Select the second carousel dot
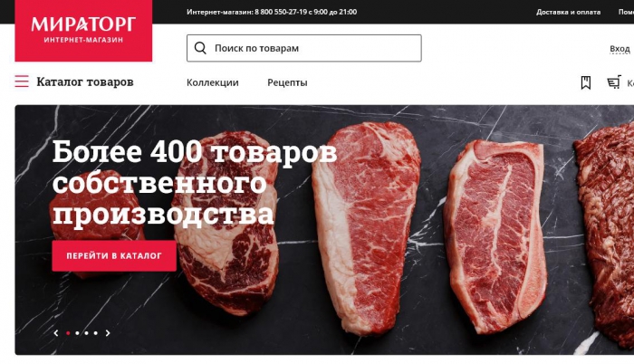This screenshot has width=634, height=364. coord(77,333)
